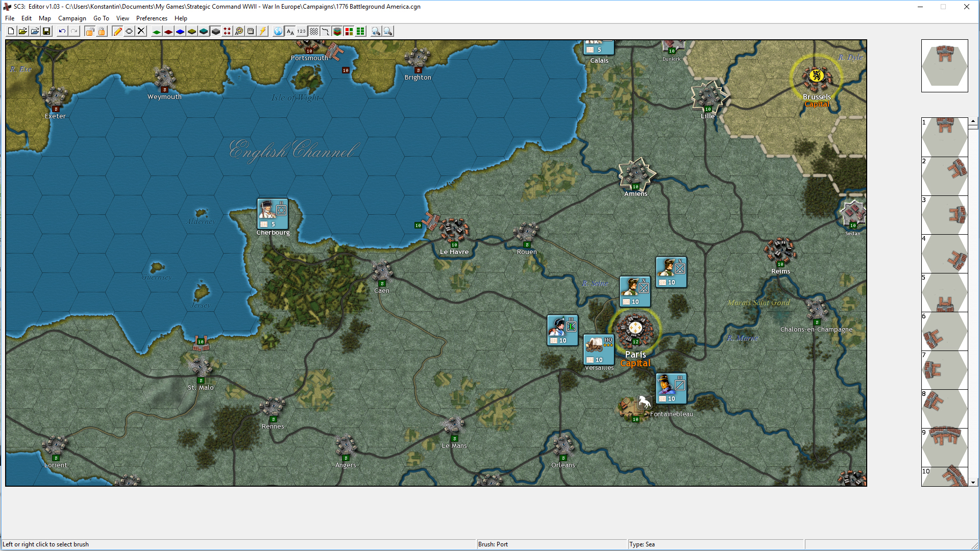Click the current brush preview thumbnail
980x551 pixels.
(x=945, y=66)
